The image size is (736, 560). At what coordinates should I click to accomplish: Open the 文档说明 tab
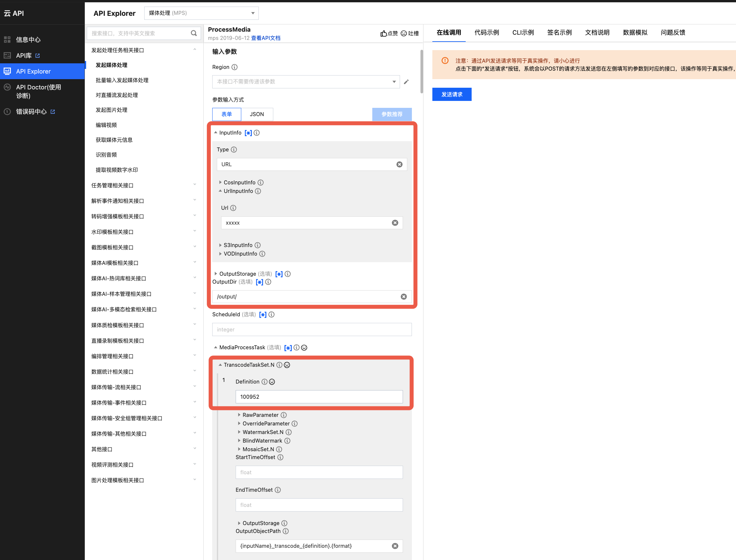597,32
